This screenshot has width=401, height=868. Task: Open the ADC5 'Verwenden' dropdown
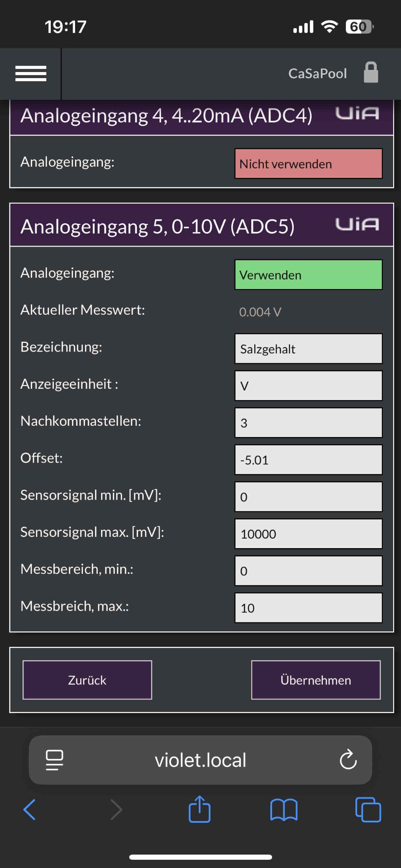coord(309,275)
